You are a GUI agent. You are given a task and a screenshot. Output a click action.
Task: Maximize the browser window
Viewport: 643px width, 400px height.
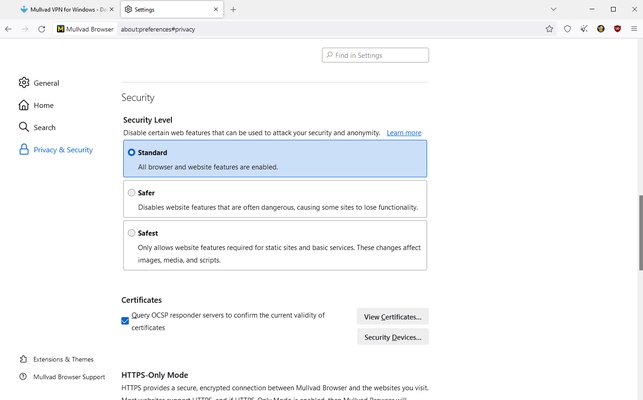point(613,9)
